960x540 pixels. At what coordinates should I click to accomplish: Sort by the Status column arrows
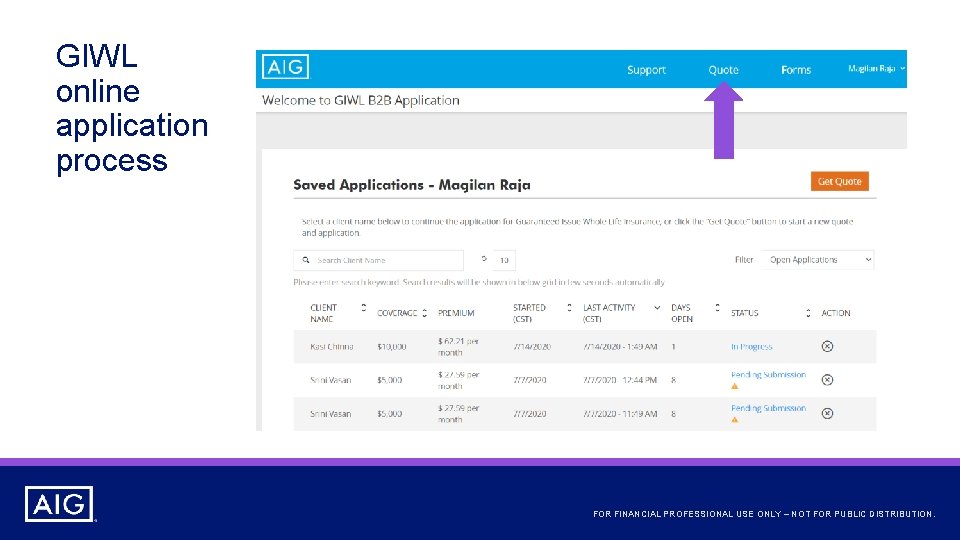(808, 313)
